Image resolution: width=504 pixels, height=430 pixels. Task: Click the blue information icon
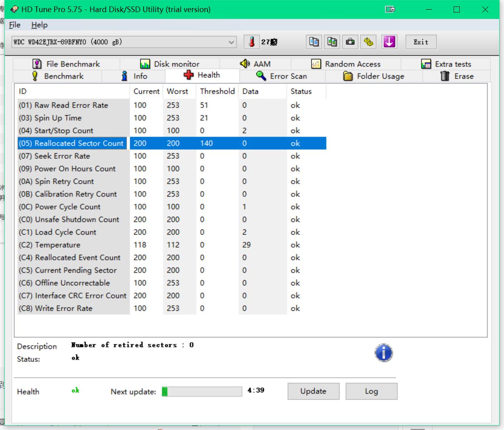384,353
